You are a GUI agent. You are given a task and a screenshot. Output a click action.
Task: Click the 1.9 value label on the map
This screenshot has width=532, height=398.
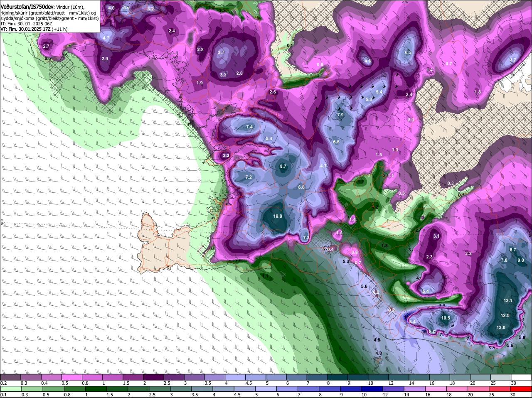[199, 83]
